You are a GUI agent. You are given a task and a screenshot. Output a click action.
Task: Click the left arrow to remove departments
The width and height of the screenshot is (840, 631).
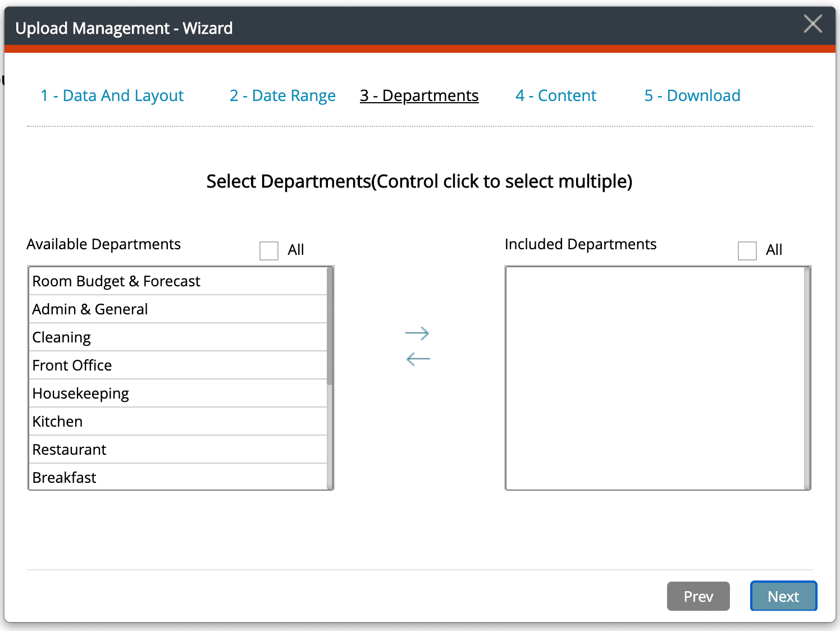coord(418,359)
